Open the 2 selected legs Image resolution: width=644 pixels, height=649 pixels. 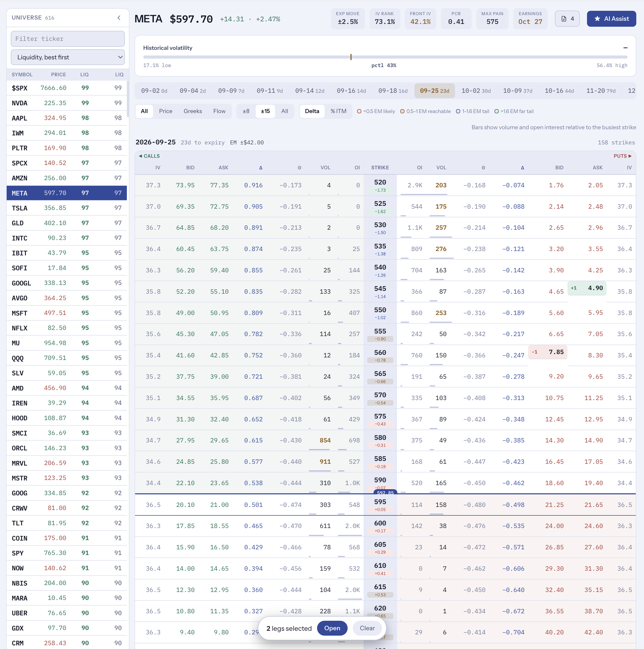point(332,628)
